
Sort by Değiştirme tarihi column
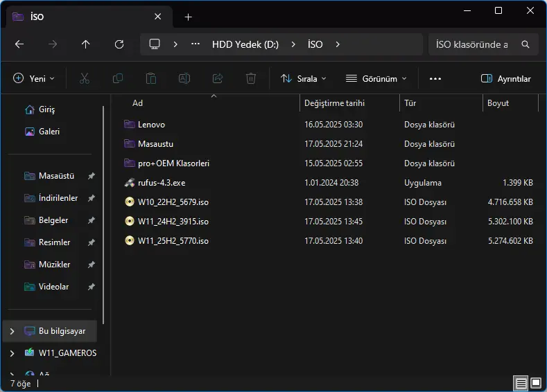pos(334,103)
